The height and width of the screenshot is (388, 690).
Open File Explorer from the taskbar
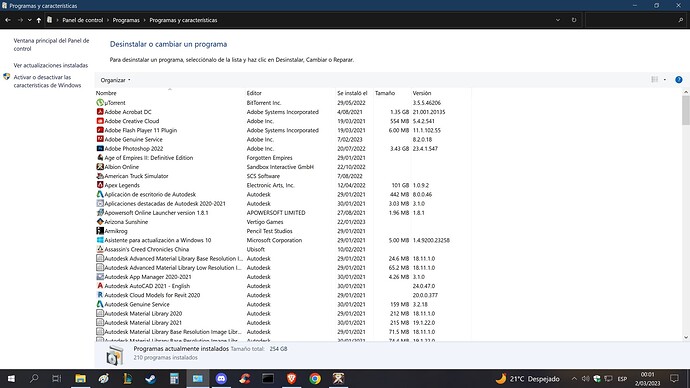click(80, 378)
